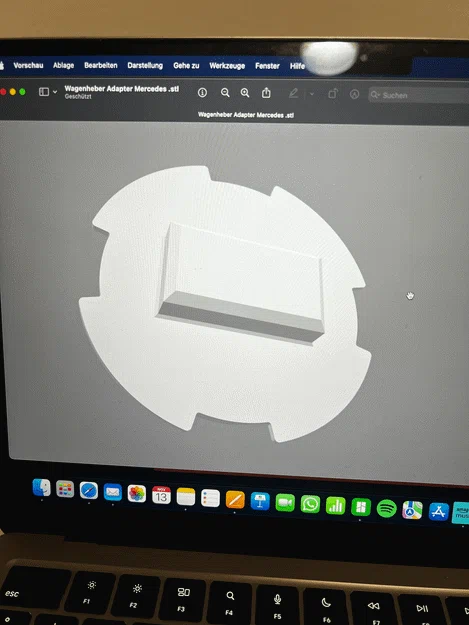
Task: Show the file info inspector
Action: tap(202, 93)
